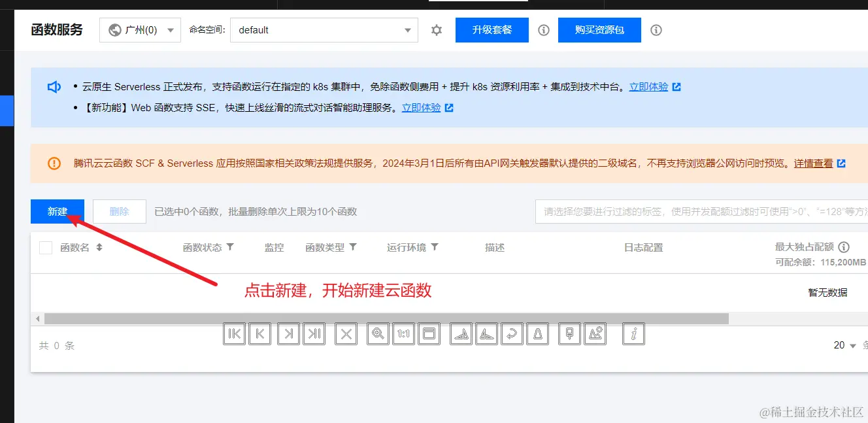The width and height of the screenshot is (868, 423).
Task: Click the info icon next to 购买资源包
Action: [656, 30]
